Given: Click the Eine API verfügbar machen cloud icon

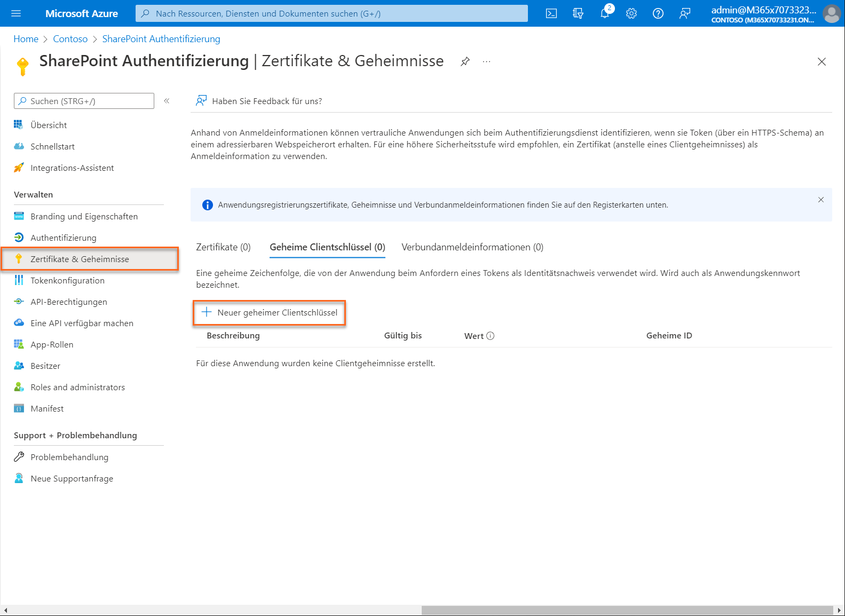Looking at the screenshot, I should [x=19, y=323].
